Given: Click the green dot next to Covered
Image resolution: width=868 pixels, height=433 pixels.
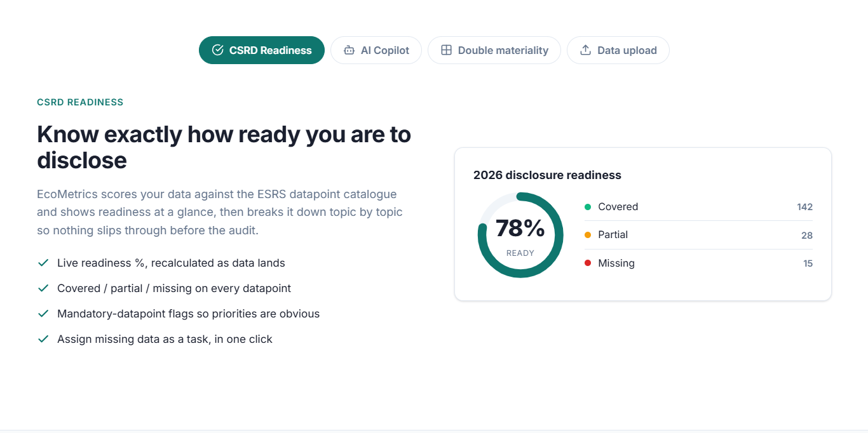Looking at the screenshot, I should (x=588, y=207).
